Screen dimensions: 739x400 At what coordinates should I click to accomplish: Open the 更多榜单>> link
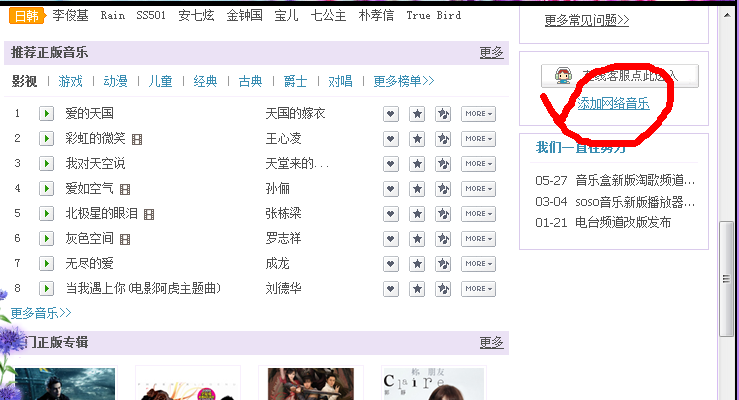[x=404, y=81]
